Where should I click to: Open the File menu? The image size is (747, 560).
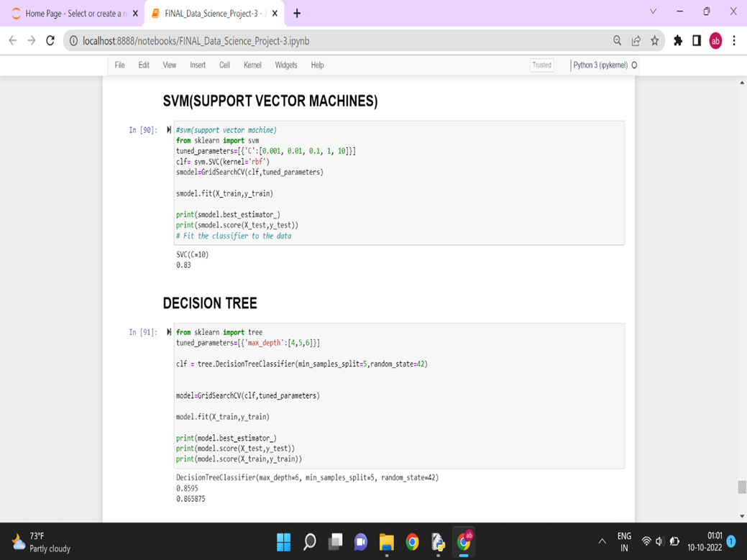[119, 65]
